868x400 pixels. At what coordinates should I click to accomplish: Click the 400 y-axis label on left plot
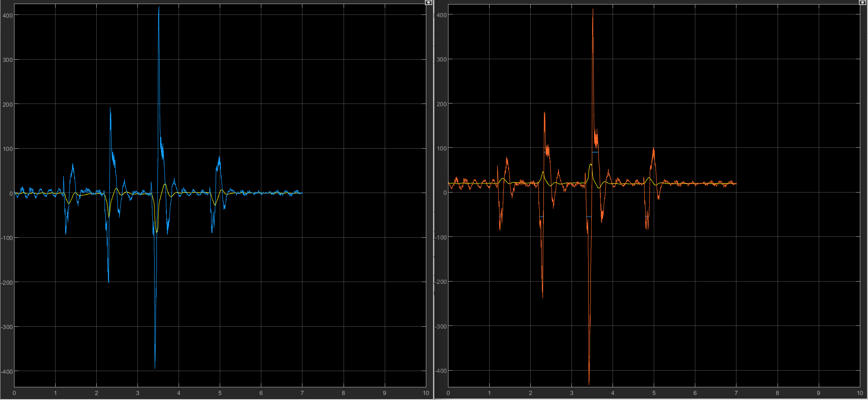8,15
